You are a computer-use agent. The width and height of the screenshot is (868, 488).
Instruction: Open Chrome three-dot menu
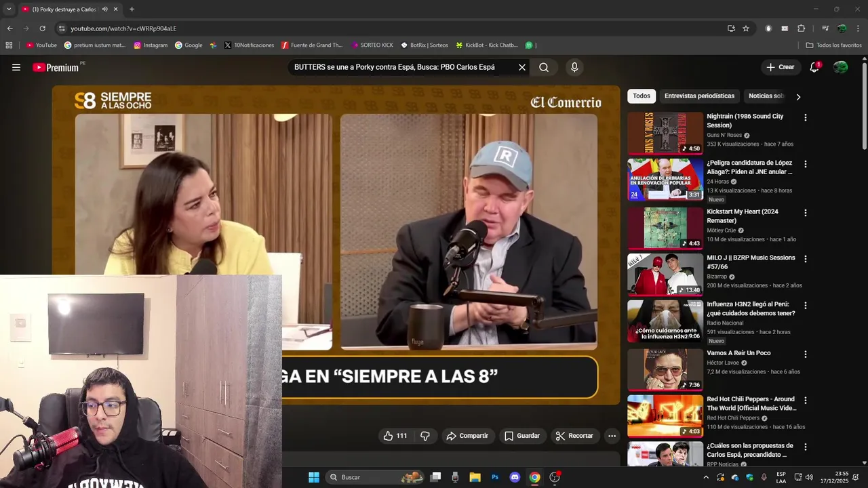(859, 28)
